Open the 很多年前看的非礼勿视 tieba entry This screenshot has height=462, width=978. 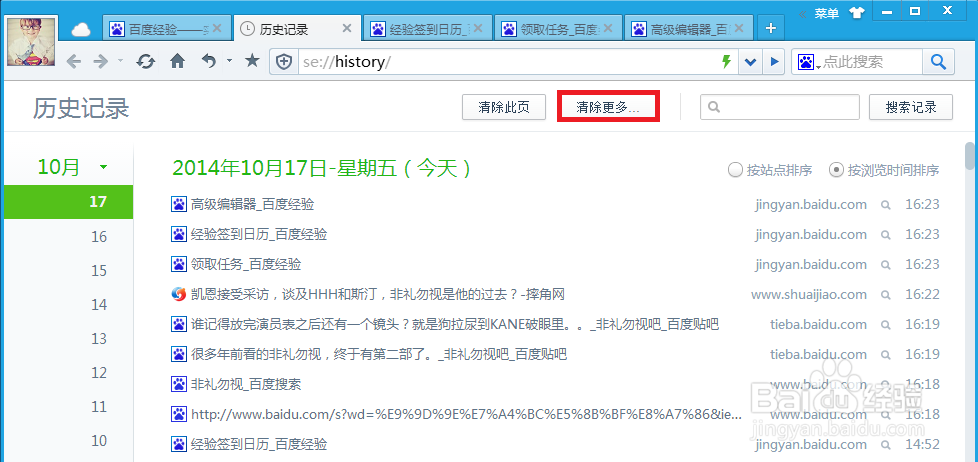coord(379,354)
